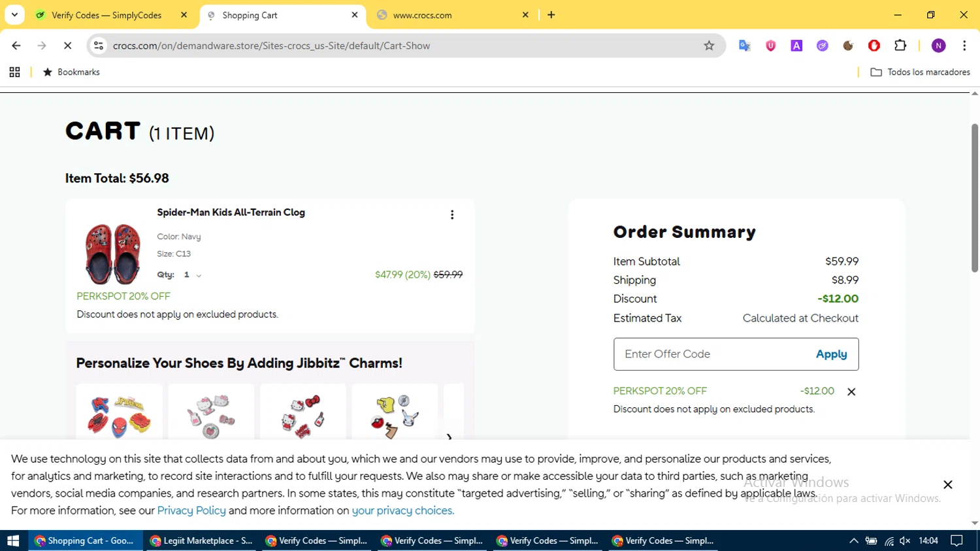The height and width of the screenshot is (551, 980).
Task: Expand the Qty quantity dropdown
Action: 193,275
